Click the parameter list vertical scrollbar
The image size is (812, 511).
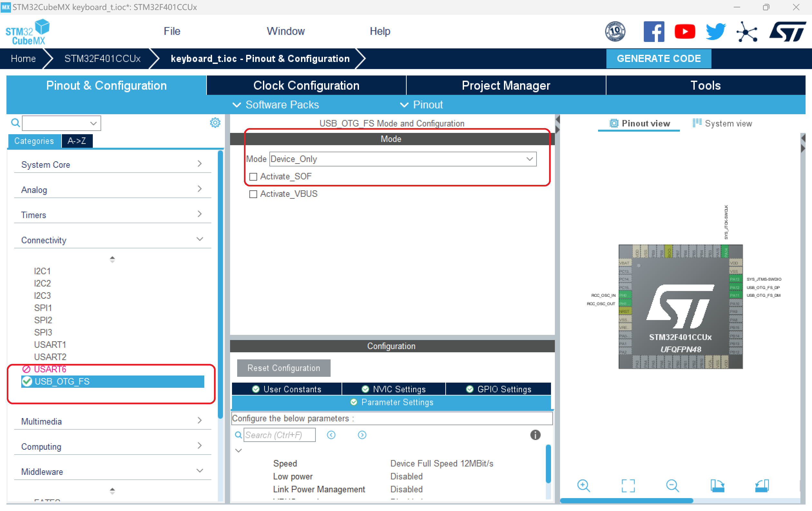pyautogui.click(x=548, y=464)
